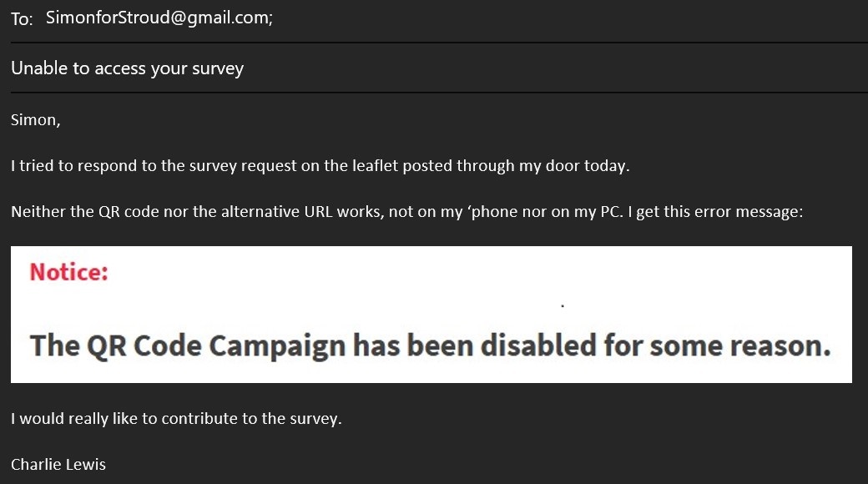
Task: Click the "I would really like to contribute" line
Action: [x=177, y=419]
